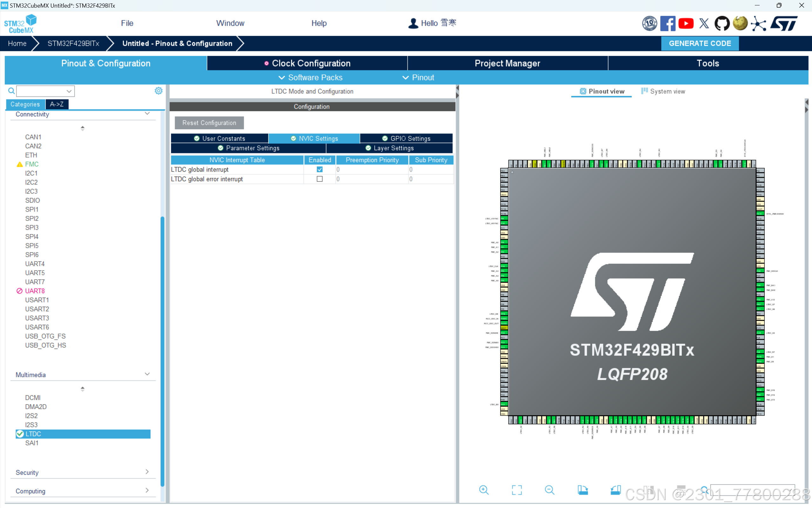The image size is (812, 508).
Task: Disable the LTDC global interrupt checkbox
Action: tap(319, 169)
